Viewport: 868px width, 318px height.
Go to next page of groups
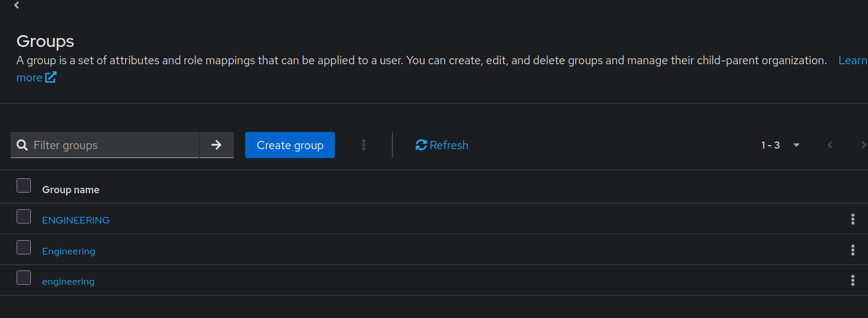[863, 145]
